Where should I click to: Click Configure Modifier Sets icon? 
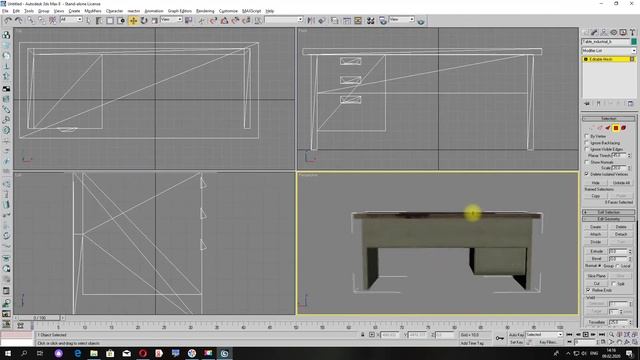click(630, 104)
